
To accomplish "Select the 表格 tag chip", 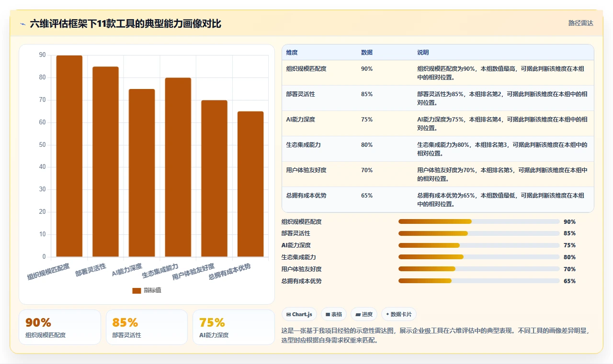I will [x=334, y=314].
